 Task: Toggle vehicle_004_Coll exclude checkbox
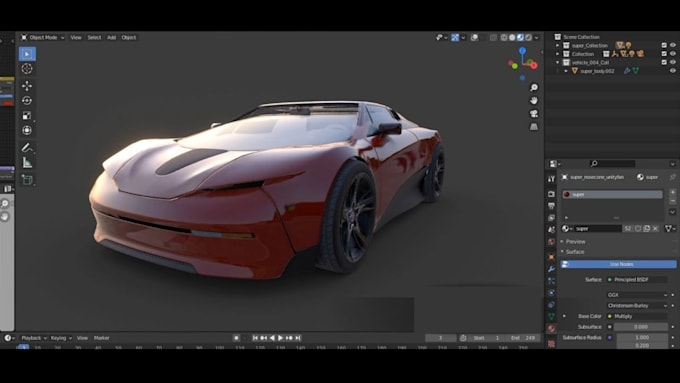point(664,62)
